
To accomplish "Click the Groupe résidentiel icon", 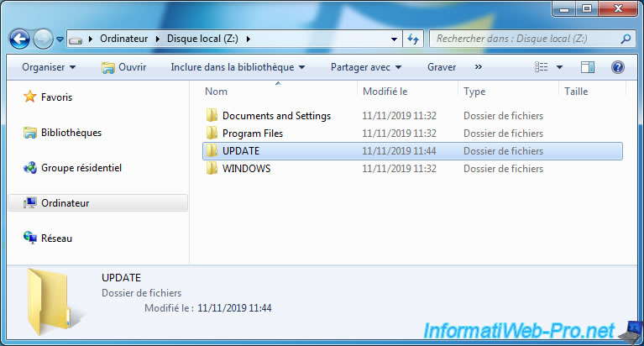I will coord(30,168).
